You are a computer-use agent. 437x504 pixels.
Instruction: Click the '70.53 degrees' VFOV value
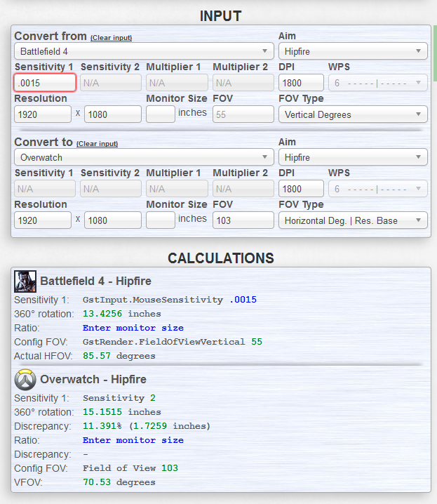(119, 482)
